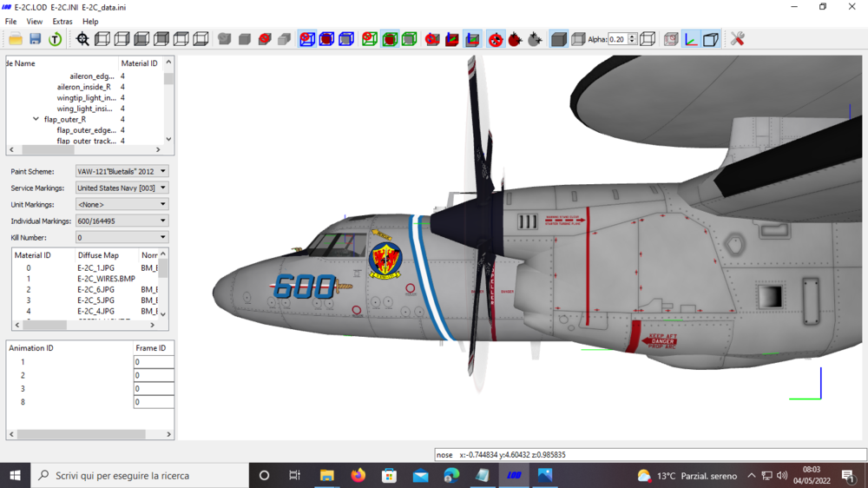This screenshot has width=868, height=488.
Task: Click node tree horizontal scrollbar right arrow
Action: tap(158, 149)
